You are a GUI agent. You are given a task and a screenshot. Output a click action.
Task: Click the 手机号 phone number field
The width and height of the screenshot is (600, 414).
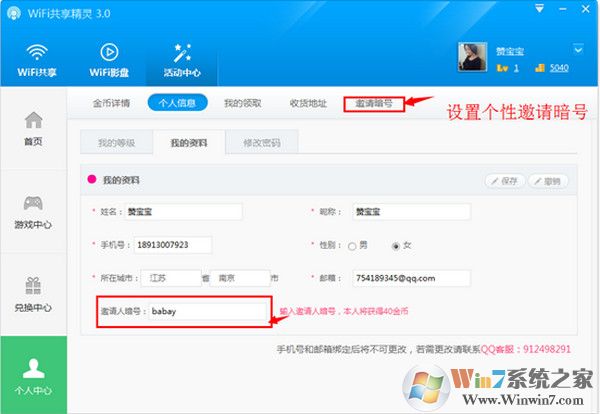173,245
